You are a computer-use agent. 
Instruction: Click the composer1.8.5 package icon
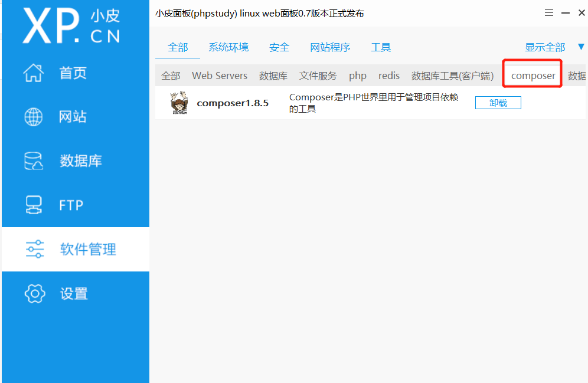tap(179, 102)
